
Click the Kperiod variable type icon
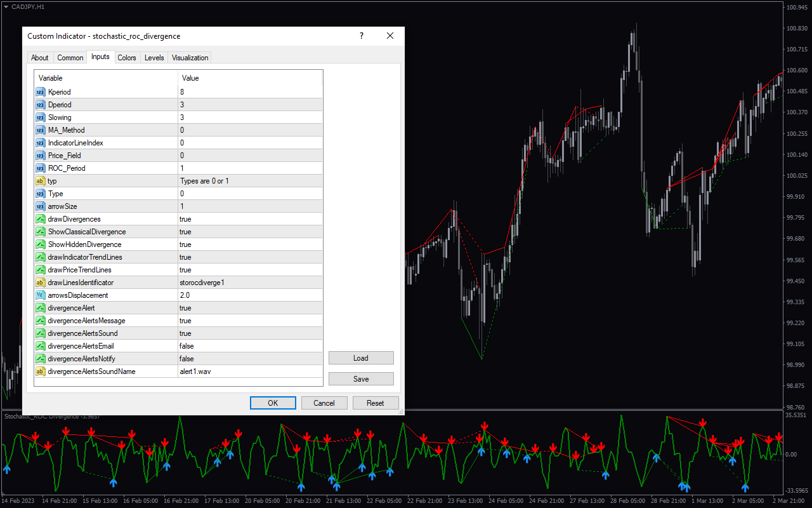41,92
